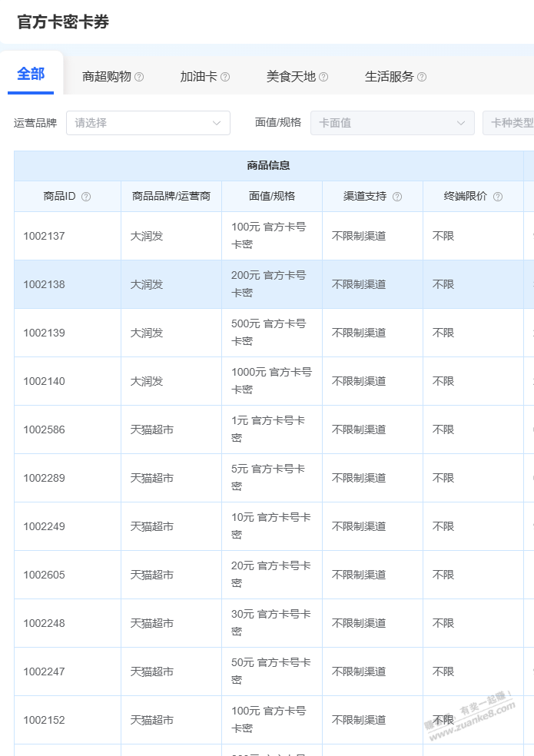Click product ID 1002586
Viewport: 534px width, 756px height.
(44, 429)
